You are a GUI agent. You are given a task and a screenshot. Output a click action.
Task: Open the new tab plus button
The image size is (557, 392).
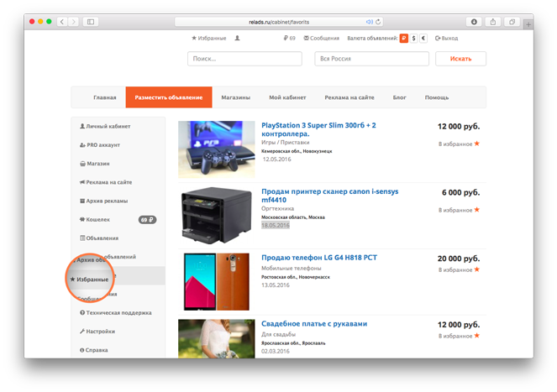pos(528,24)
